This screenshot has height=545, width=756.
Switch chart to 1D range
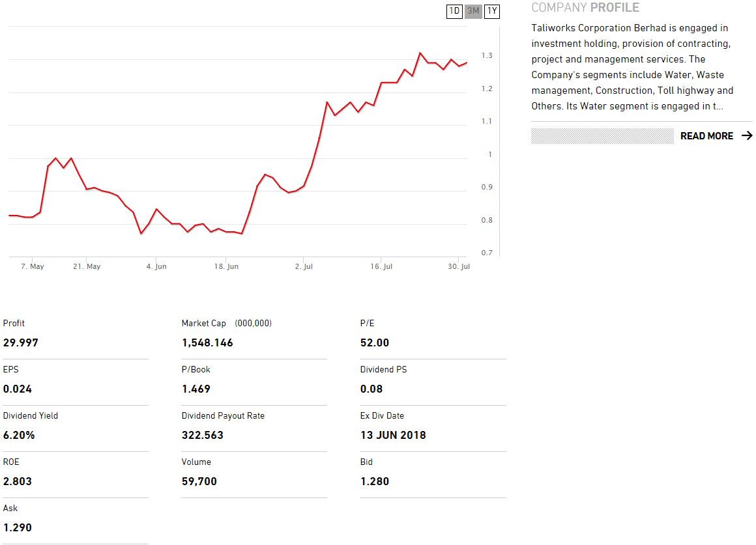click(454, 11)
